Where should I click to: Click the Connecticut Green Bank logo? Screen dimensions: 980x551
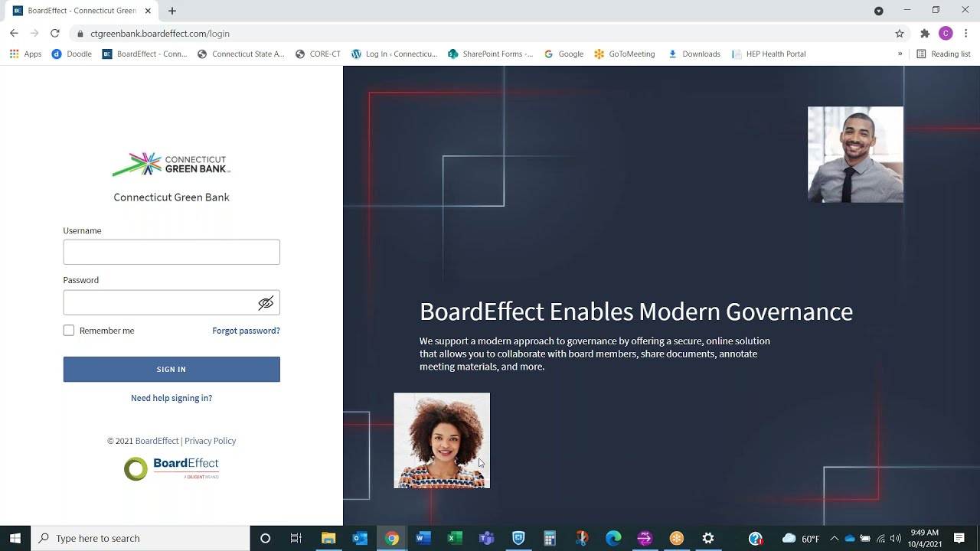pos(171,164)
